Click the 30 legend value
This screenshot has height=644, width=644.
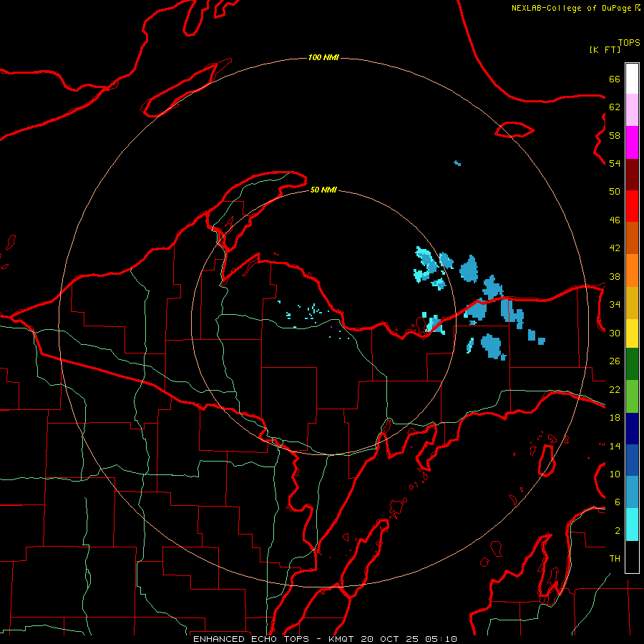615,333
